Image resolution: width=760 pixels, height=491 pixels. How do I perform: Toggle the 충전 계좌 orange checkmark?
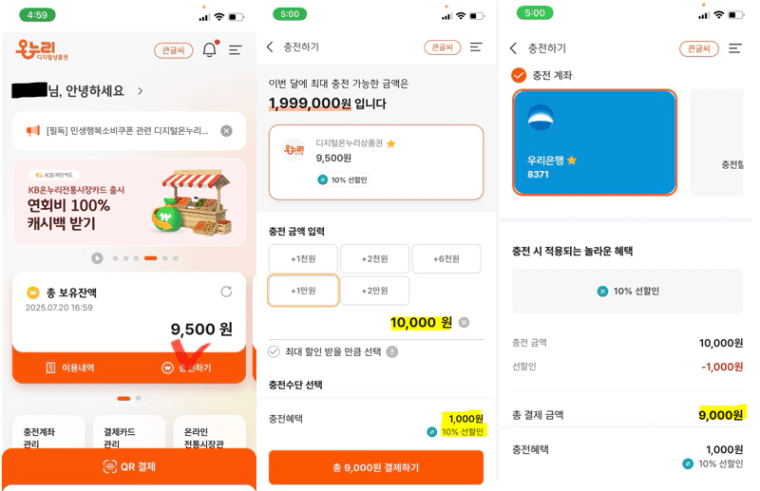tap(519, 75)
